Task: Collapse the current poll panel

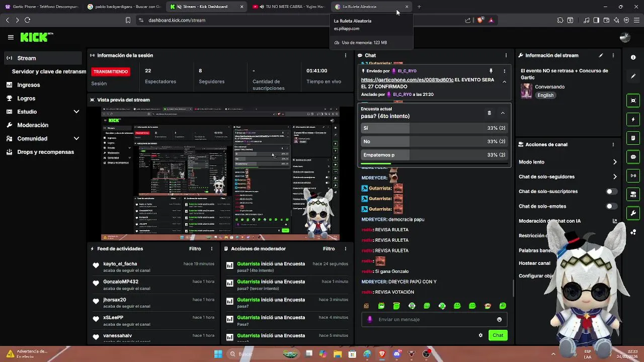Action: click(503, 113)
